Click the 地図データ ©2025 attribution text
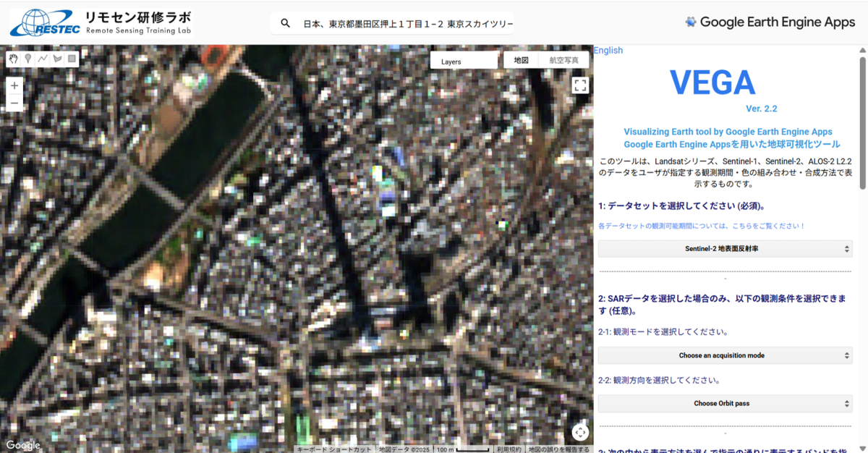The width and height of the screenshot is (868, 453). click(404, 449)
